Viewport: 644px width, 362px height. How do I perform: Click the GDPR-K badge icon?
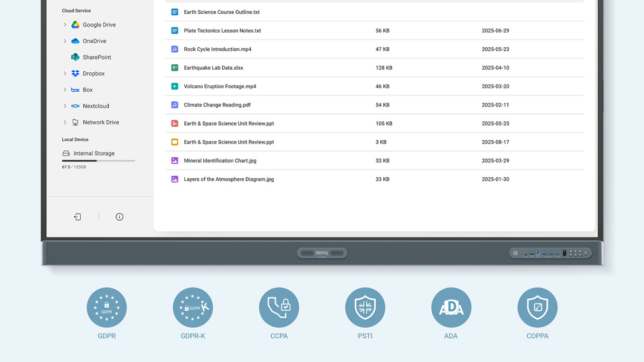pos(193,307)
